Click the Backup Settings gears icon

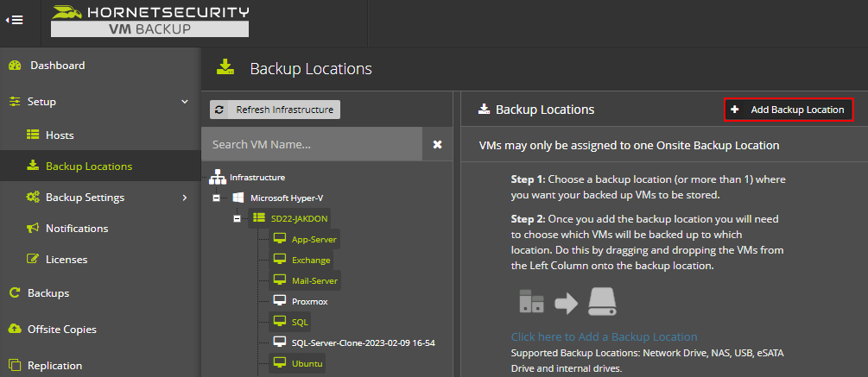tap(33, 197)
